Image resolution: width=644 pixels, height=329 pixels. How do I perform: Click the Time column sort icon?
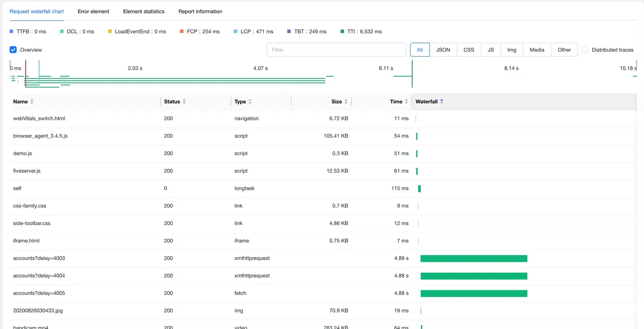(x=406, y=102)
